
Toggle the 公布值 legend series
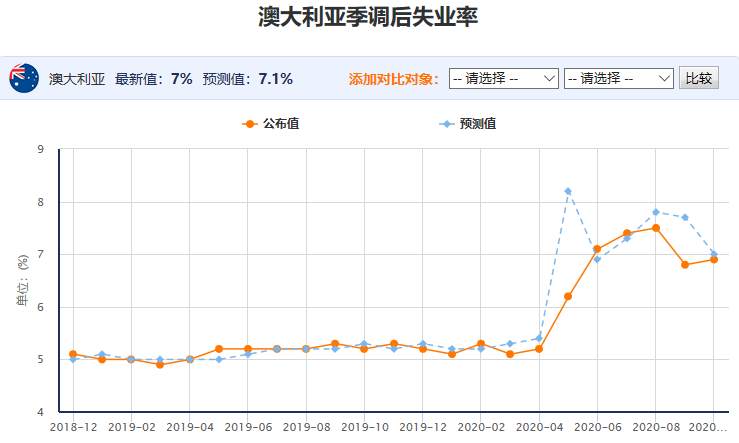(x=271, y=124)
